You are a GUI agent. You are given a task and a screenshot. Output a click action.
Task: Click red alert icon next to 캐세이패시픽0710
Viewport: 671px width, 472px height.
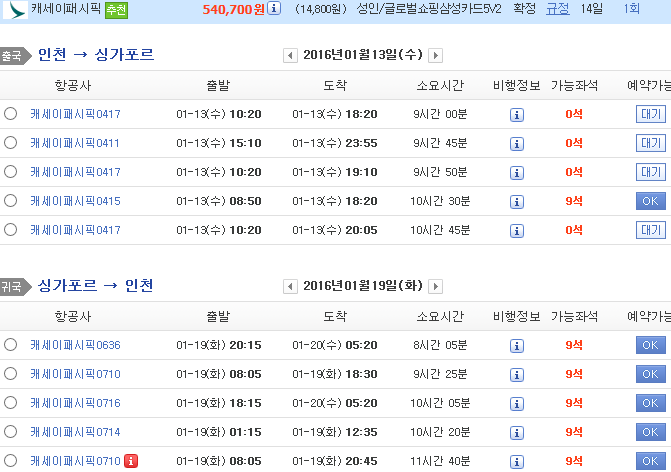click(x=131, y=461)
